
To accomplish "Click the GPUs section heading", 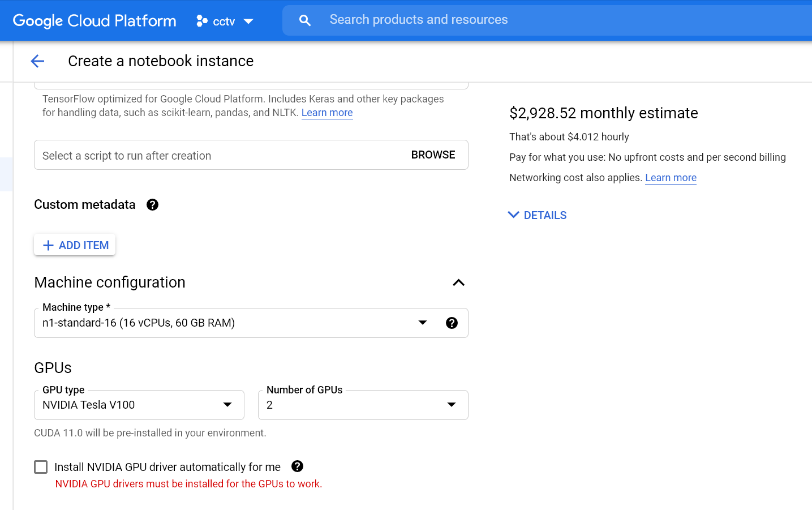I will click(x=53, y=368).
